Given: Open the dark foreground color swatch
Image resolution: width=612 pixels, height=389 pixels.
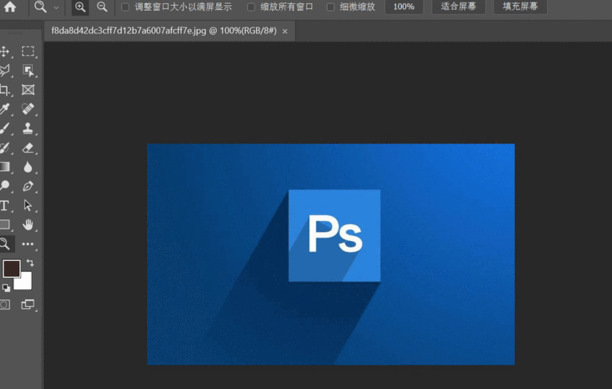Looking at the screenshot, I should coord(11,269).
